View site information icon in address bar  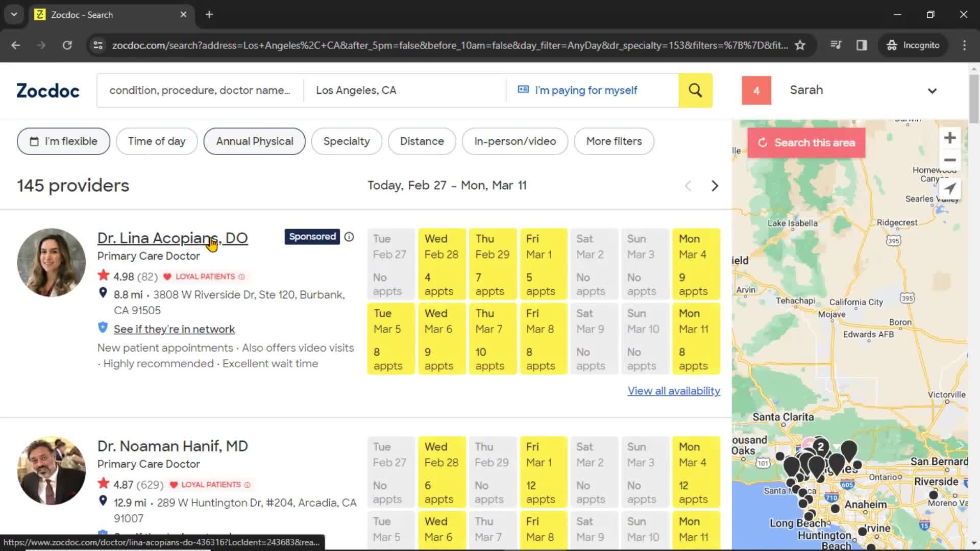tap(98, 45)
